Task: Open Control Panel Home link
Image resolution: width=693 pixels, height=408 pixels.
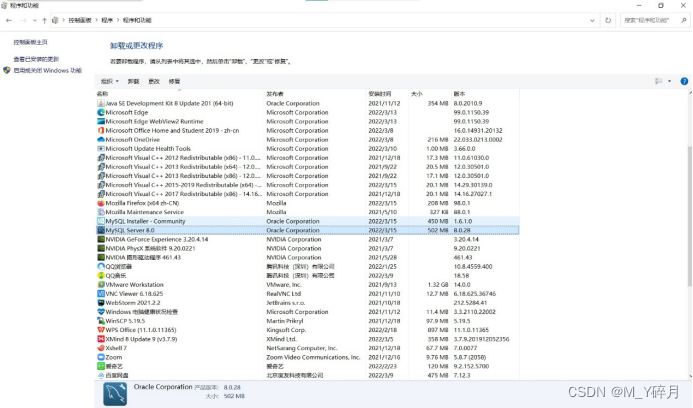Action: pyautogui.click(x=30, y=42)
